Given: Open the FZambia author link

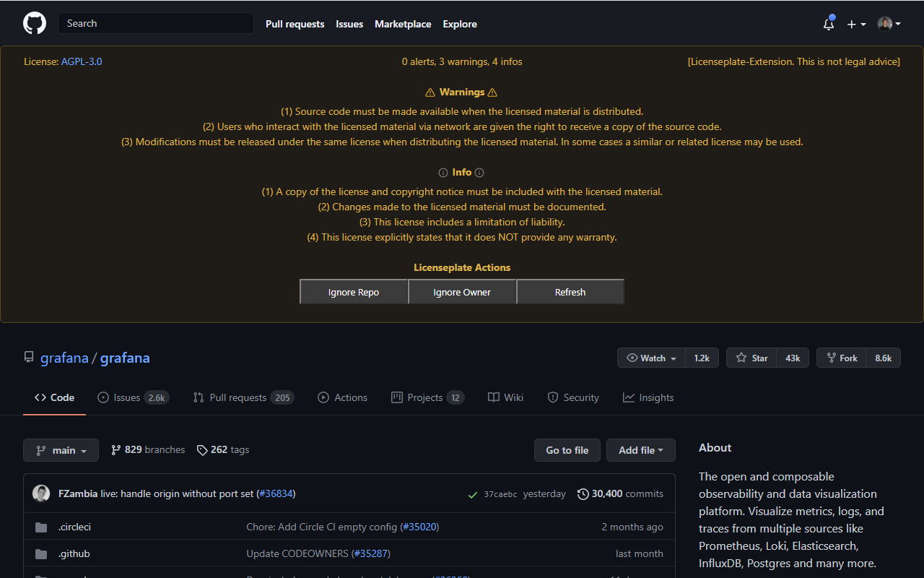Looking at the screenshot, I should [78, 493].
